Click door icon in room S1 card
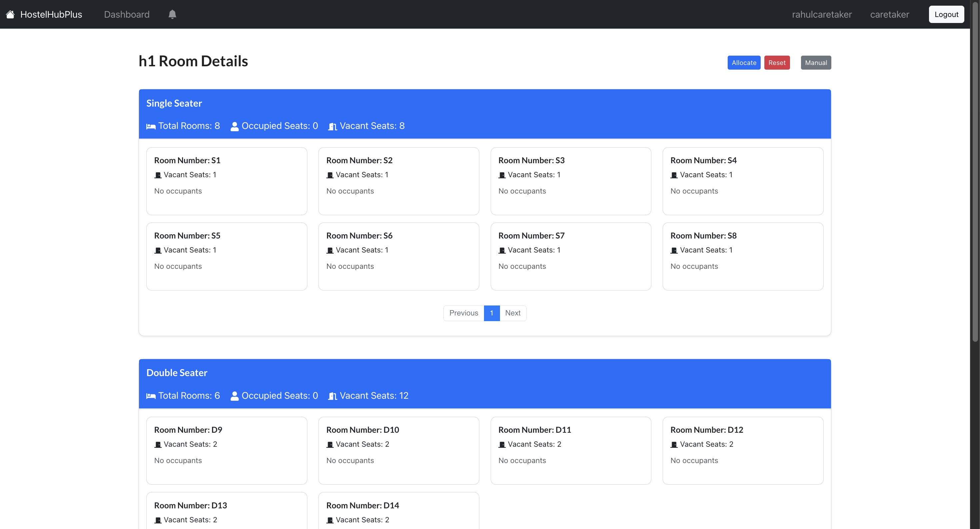980x529 pixels. click(158, 175)
